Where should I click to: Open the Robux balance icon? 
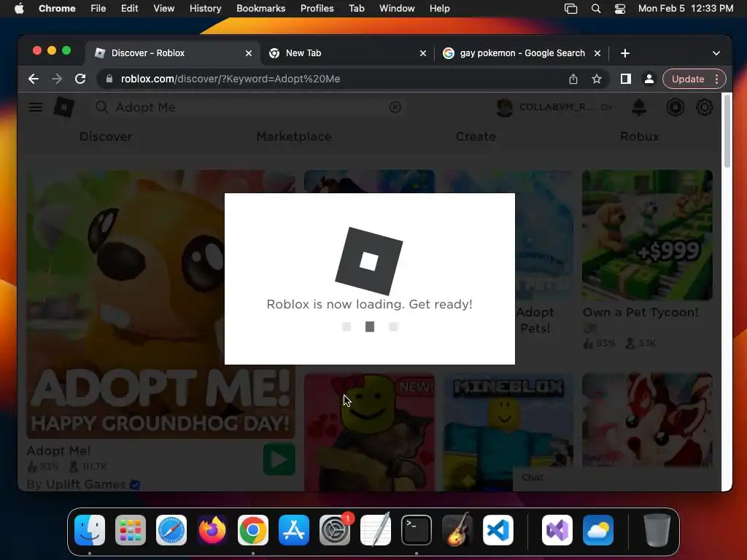(x=675, y=107)
